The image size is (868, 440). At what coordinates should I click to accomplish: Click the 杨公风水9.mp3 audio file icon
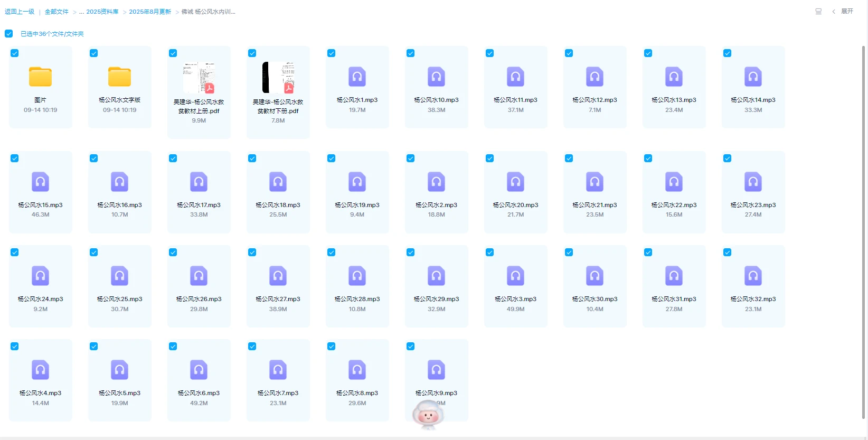pos(436,370)
